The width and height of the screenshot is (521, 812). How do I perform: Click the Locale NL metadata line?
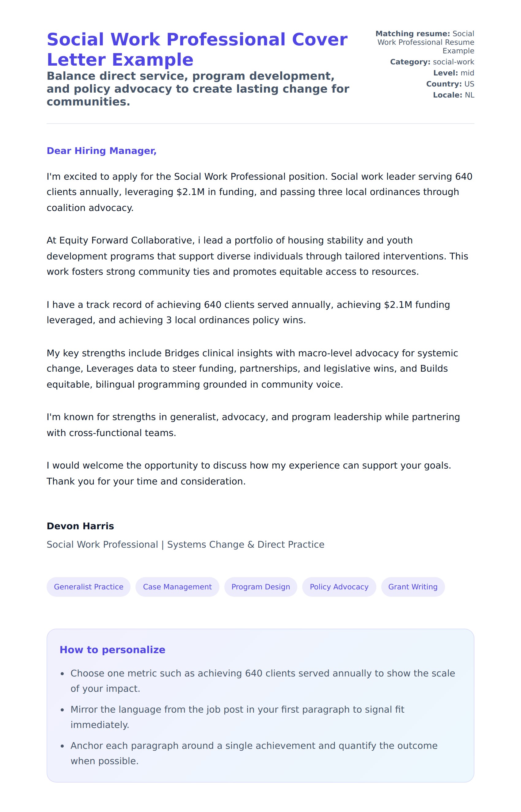coord(453,95)
